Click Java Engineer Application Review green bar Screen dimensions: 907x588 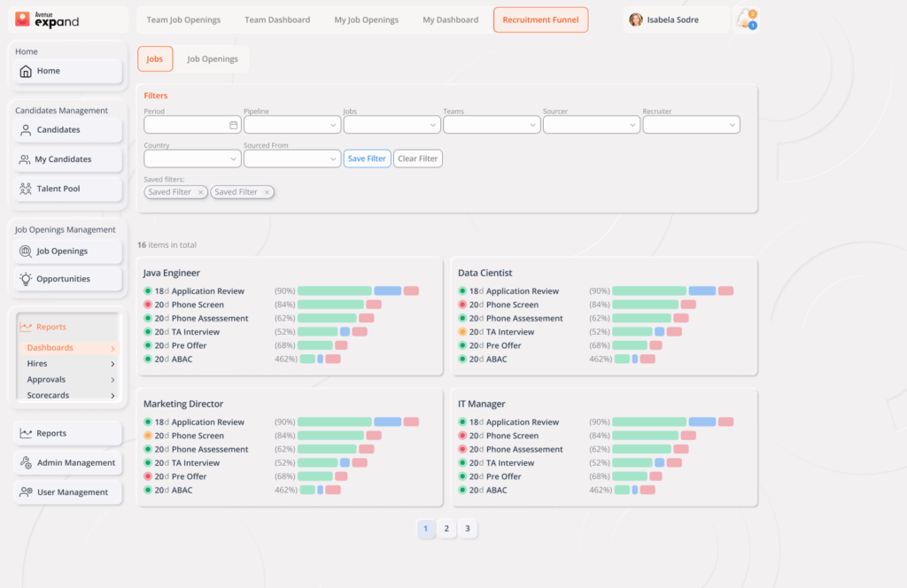click(334, 291)
